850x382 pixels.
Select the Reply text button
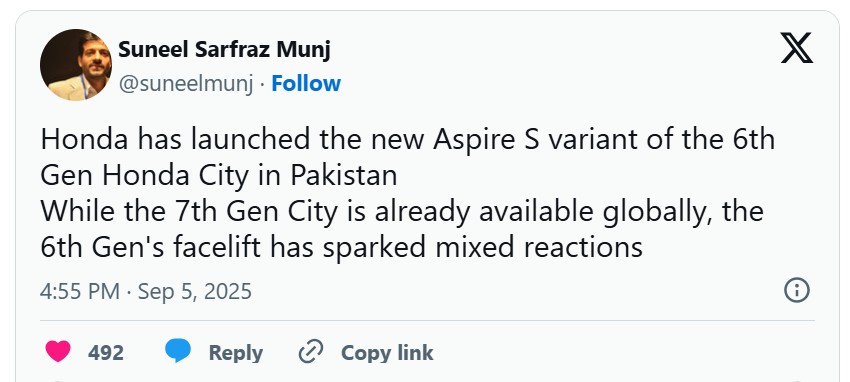coord(236,353)
